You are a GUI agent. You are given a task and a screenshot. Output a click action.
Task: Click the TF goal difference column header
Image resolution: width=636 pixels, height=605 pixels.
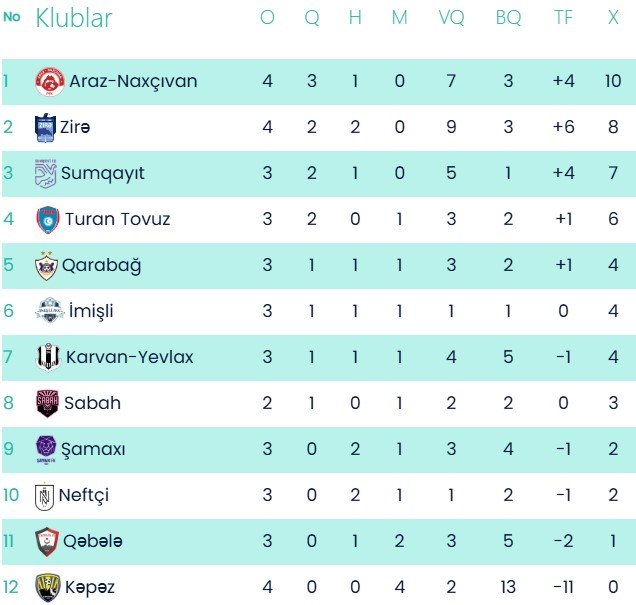pos(564,18)
